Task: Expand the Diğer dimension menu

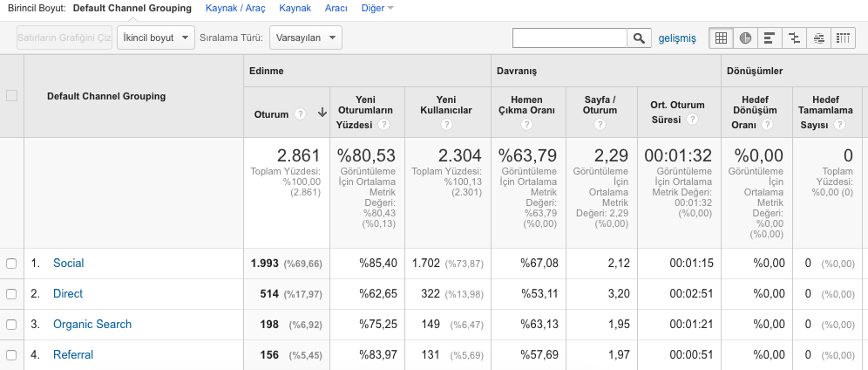Action: 377,9
